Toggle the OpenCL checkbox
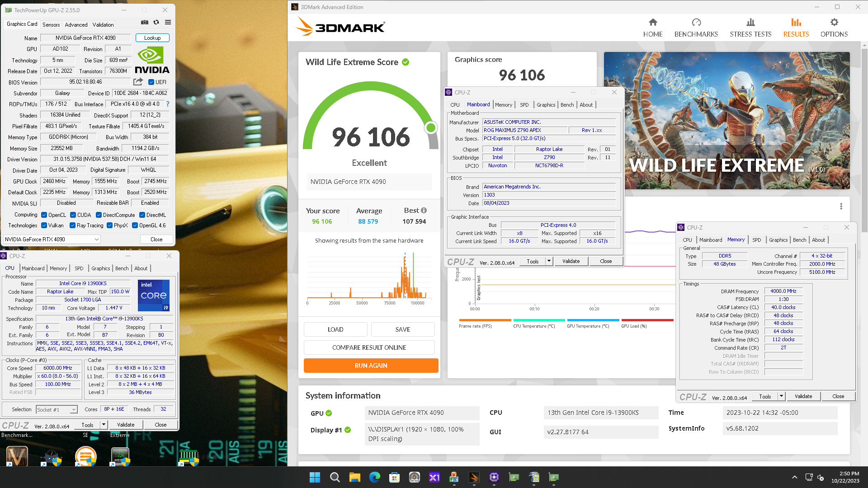The height and width of the screenshot is (488, 868). point(44,215)
